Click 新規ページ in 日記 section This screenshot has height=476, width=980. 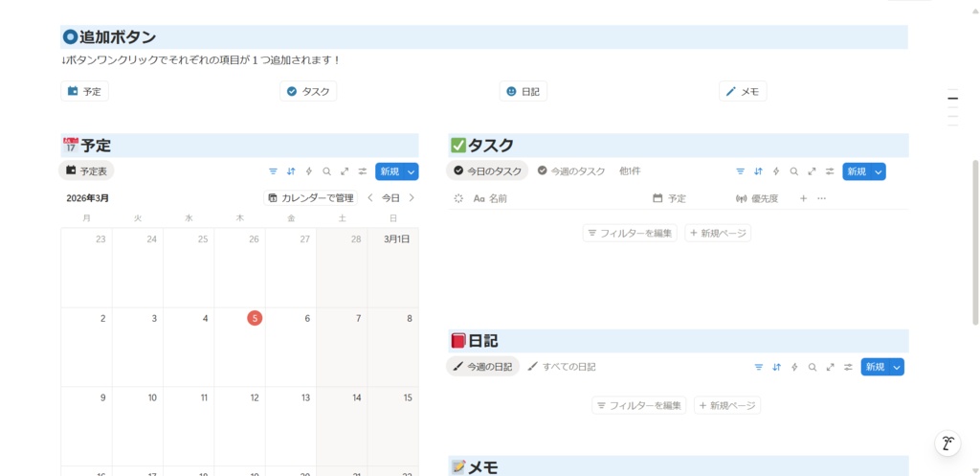727,405
